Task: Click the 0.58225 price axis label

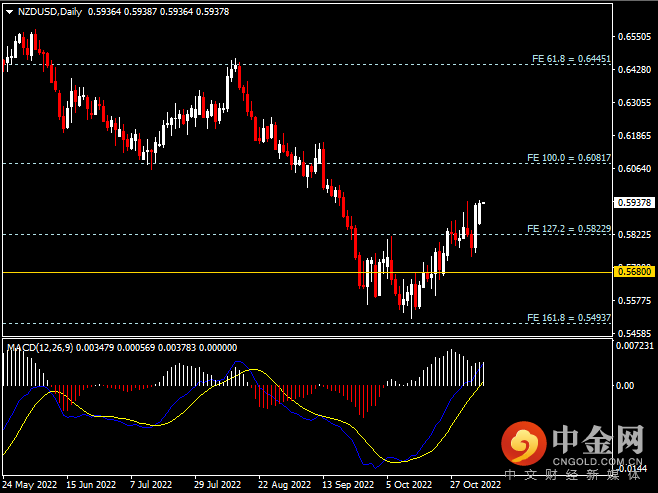Action: click(634, 235)
